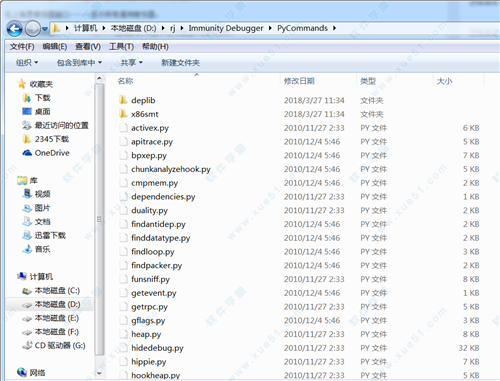Expand the arrow after Immunity Debugger in the address bar
Screen dimensions: 500x381
[x=270, y=28]
